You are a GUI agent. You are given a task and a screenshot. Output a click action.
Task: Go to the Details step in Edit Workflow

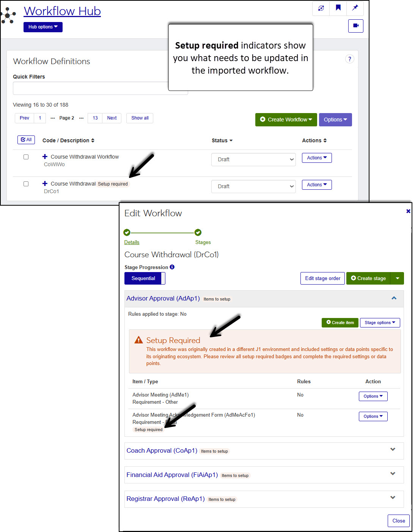coord(132,242)
